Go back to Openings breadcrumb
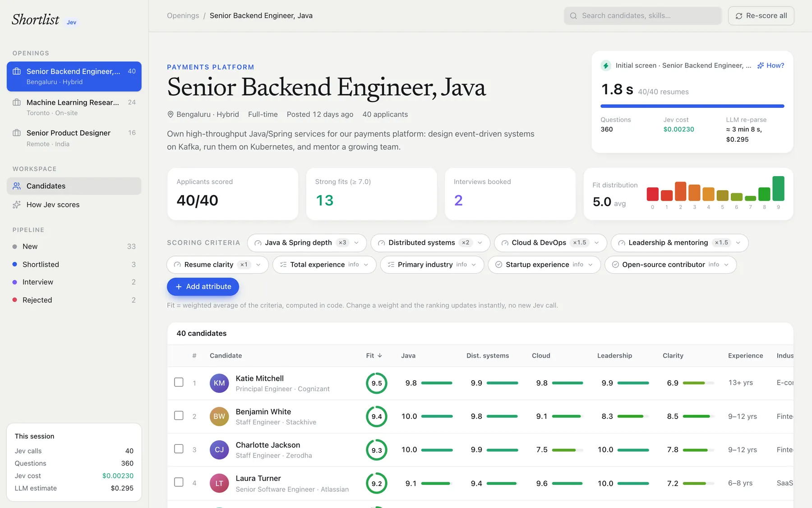812x508 pixels. 183,16
